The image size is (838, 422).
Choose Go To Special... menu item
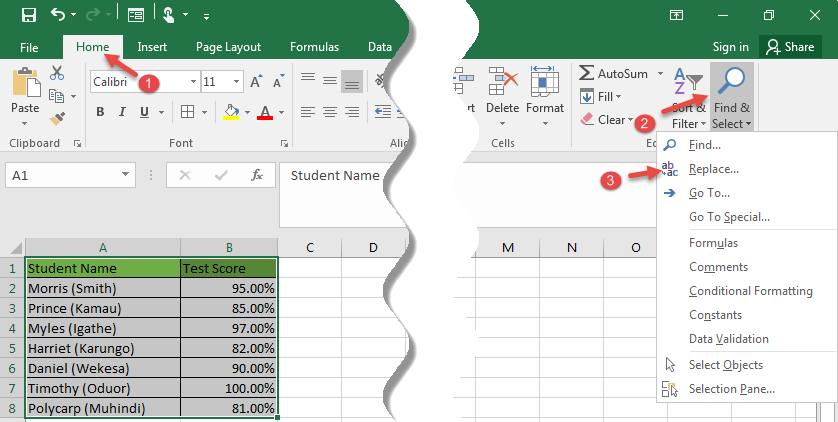pos(747,217)
